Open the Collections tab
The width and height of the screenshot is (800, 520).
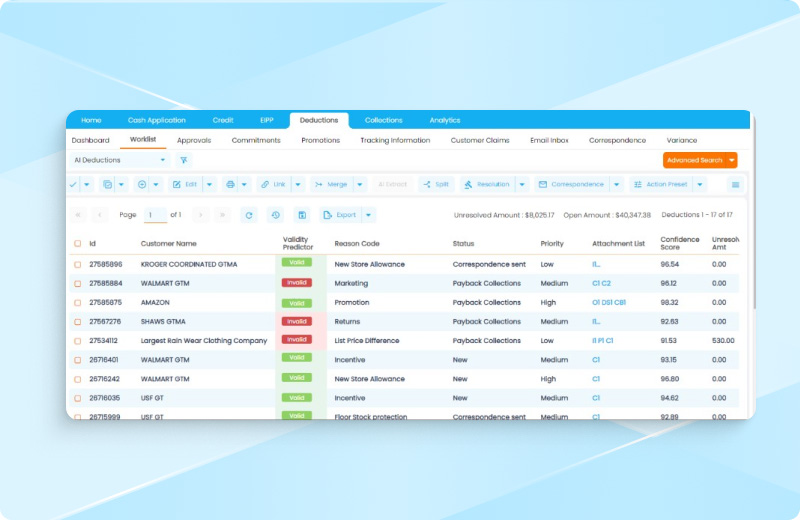pos(384,120)
